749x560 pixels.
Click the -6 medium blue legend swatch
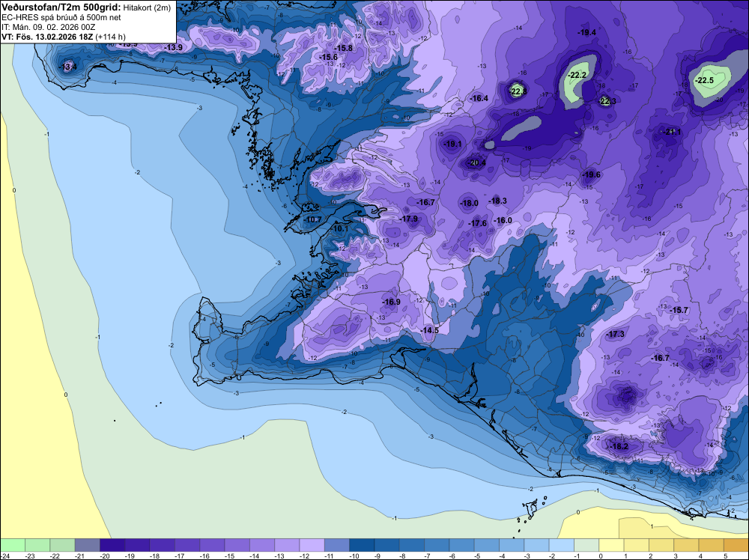tap(461, 545)
